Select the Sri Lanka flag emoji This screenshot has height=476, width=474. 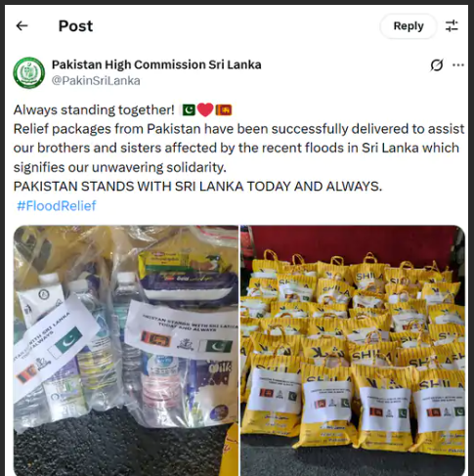pos(224,109)
